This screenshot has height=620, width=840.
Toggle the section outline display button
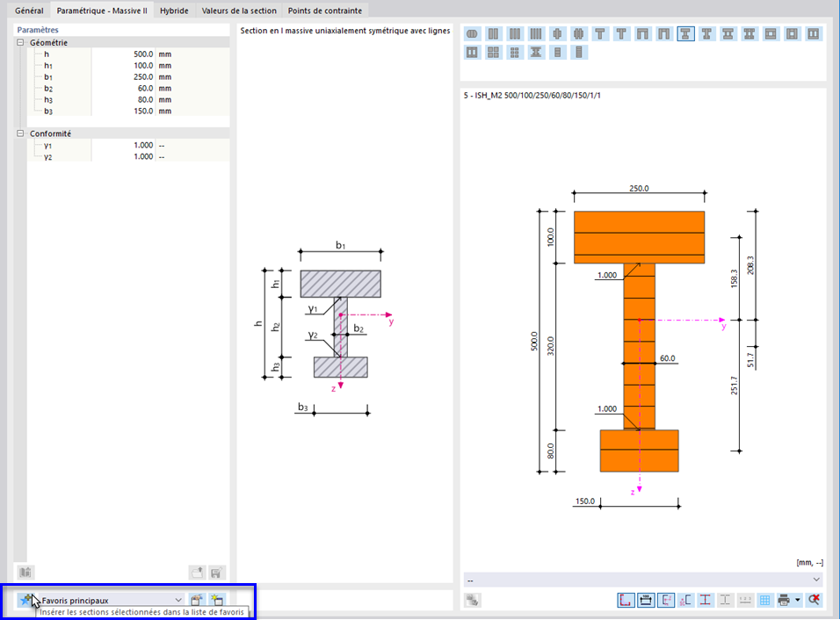[x=626, y=600]
